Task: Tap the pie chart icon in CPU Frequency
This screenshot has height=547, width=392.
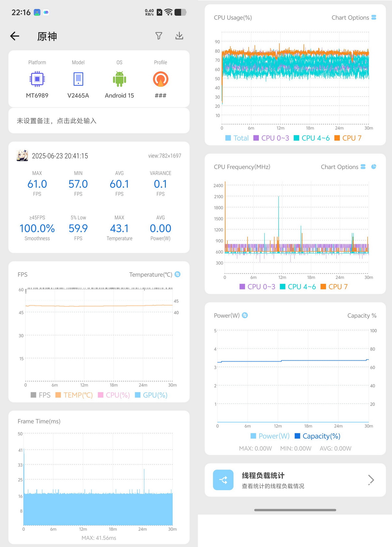Action: click(x=374, y=167)
